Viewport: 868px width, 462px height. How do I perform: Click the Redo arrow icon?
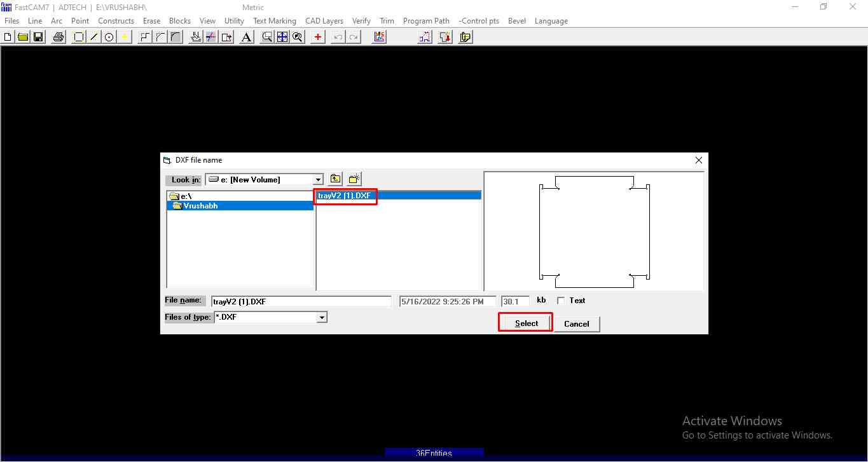click(354, 37)
